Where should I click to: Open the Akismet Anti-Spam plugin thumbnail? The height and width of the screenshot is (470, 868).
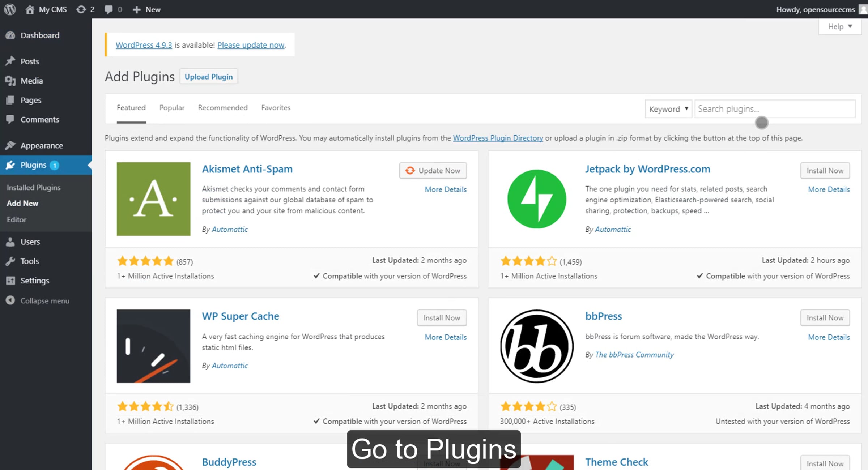[x=153, y=199]
